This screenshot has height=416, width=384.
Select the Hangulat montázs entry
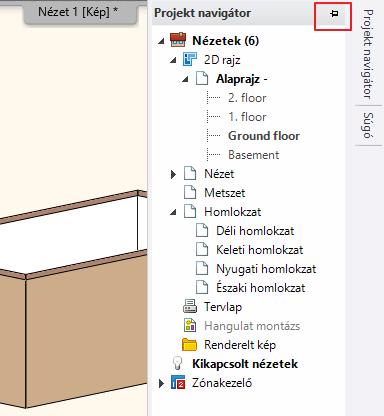pos(252,326)
